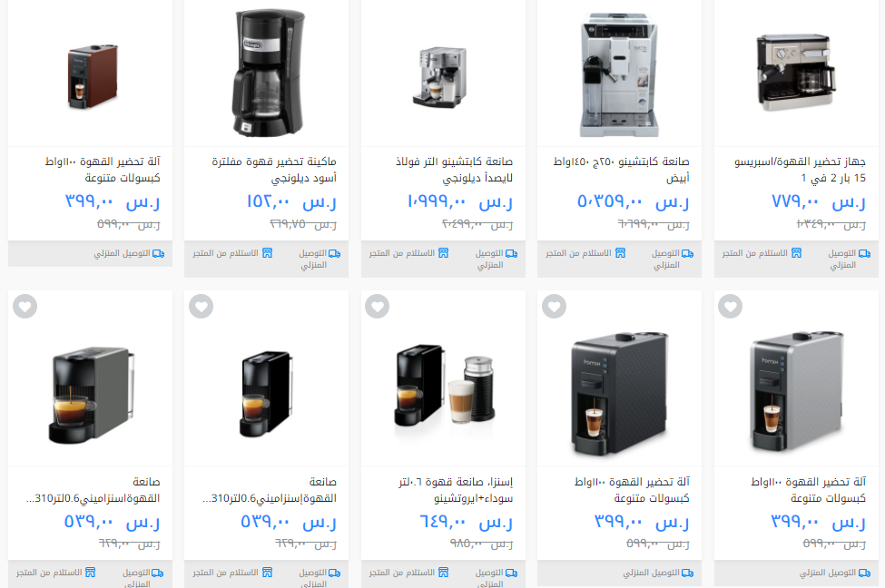
Task: Favorite the gray fomix capsule coffee machine
Action: pos(730,307)
